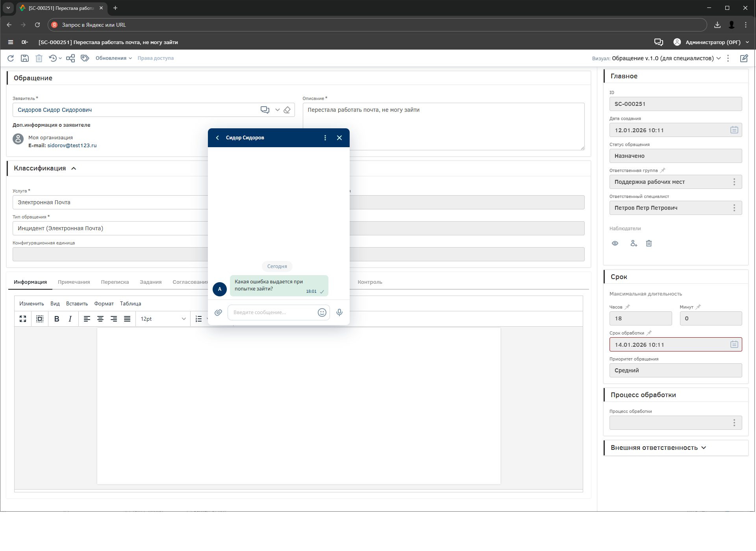Click the tags icon in toolbar

[85, 58]
